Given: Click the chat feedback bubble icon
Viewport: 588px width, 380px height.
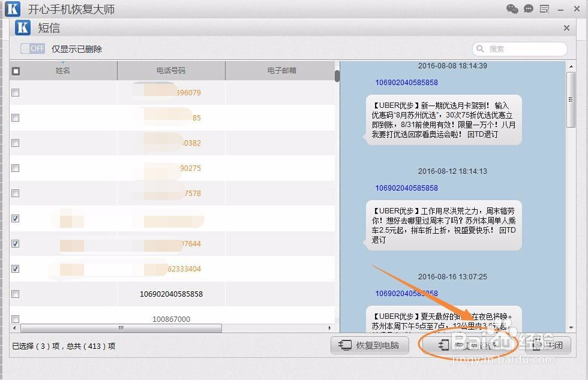Looking at the screenshot, I should coord(528,8).
